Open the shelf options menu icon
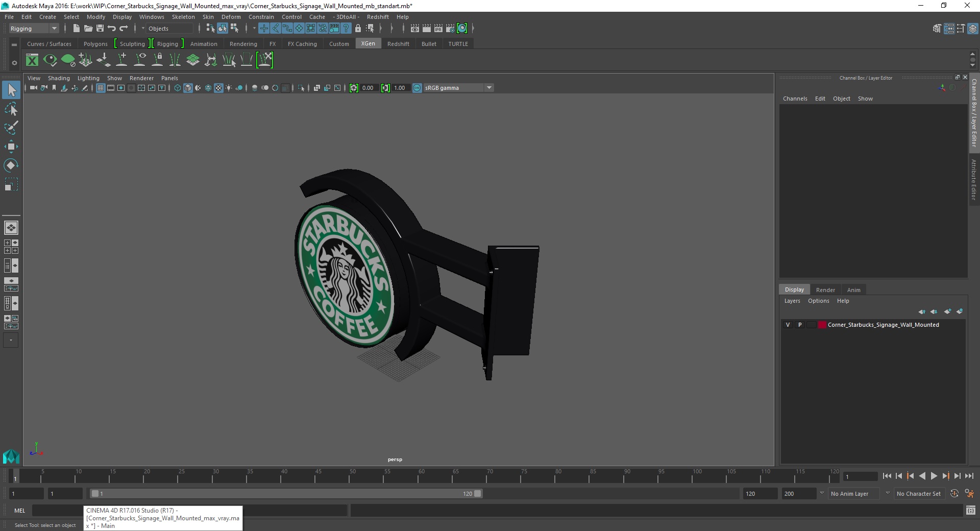 pos(14,63)
